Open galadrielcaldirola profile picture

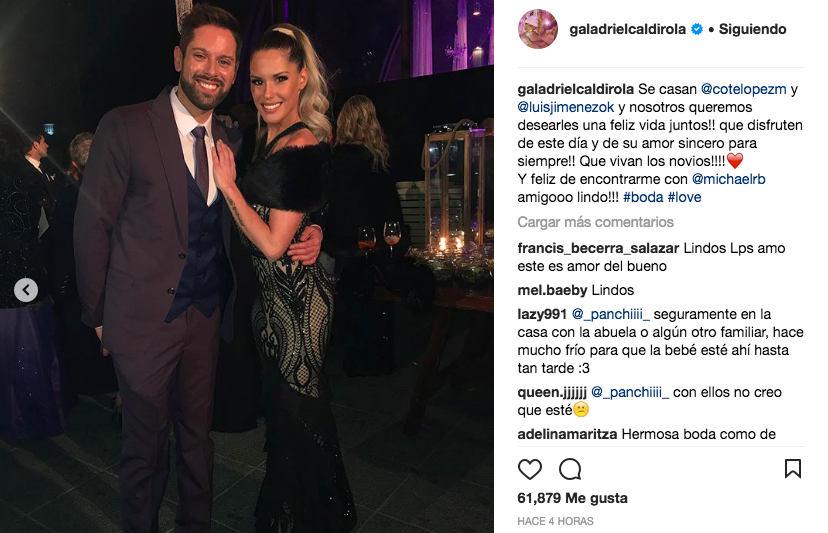(538, 29)
